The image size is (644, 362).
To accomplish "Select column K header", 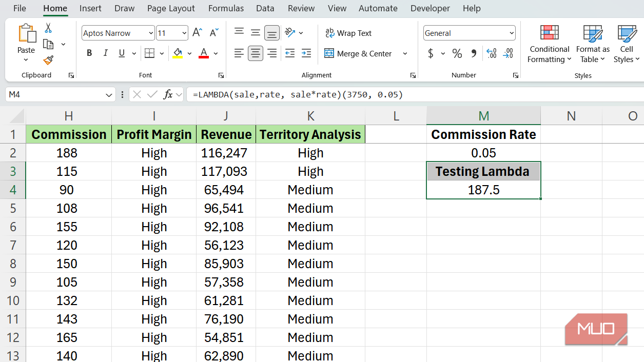I will (310, 116).
